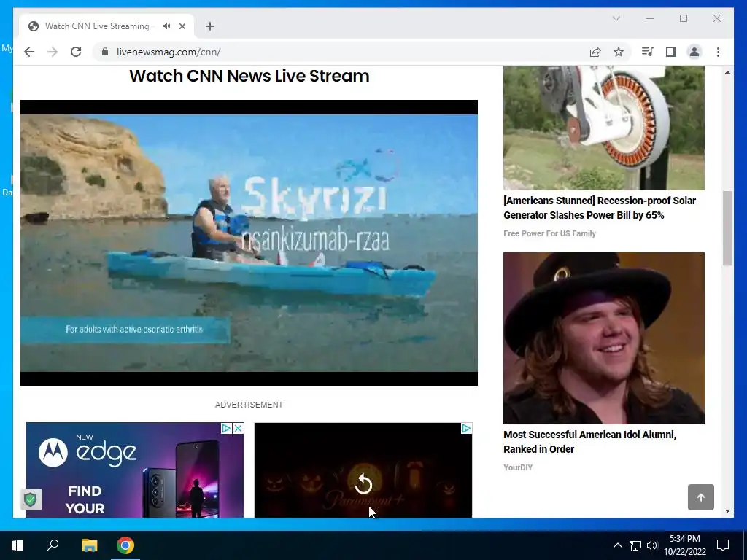Open the Windows Start menu
Viewport: 747px width, 560px height.
click(x=18, y=545)
